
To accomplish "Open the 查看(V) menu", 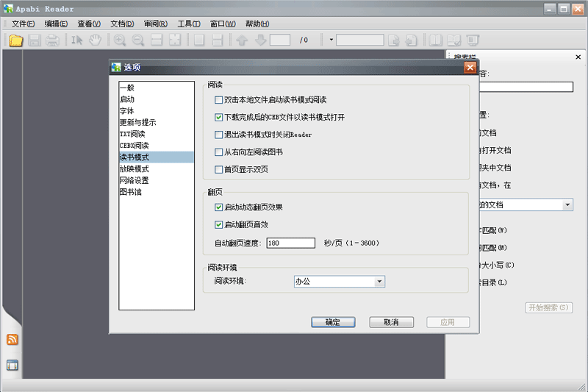I will coord(89,24).
